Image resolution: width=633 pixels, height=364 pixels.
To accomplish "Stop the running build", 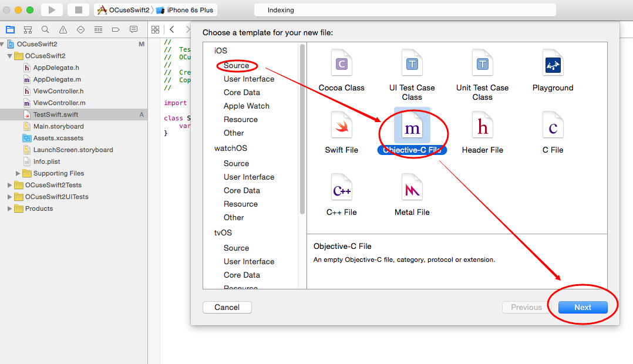I will (x=78, y=10).
